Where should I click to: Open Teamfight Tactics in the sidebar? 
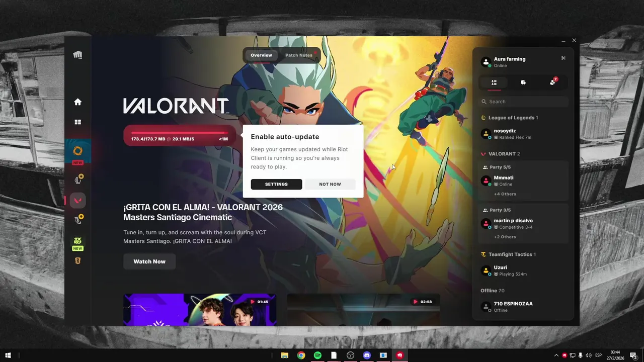78,220
